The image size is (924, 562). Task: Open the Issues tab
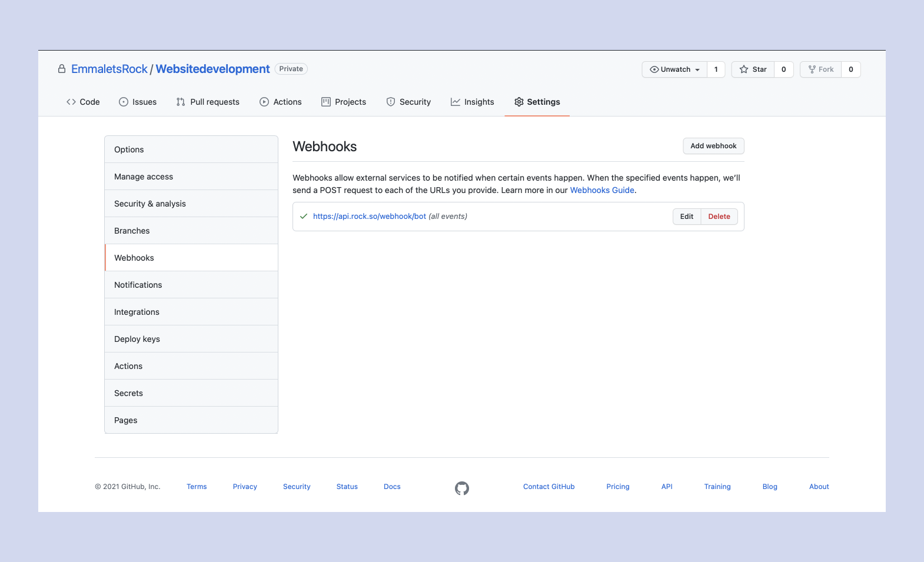138,102
